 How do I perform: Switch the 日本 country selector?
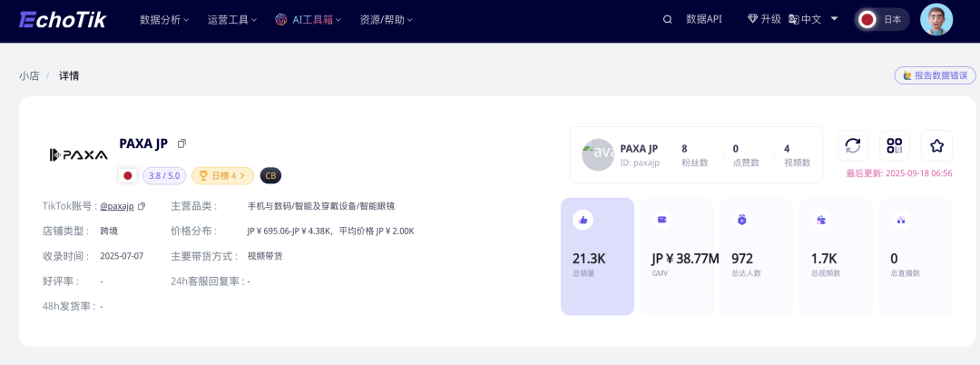pyautogui.click(x=882, y=19)
